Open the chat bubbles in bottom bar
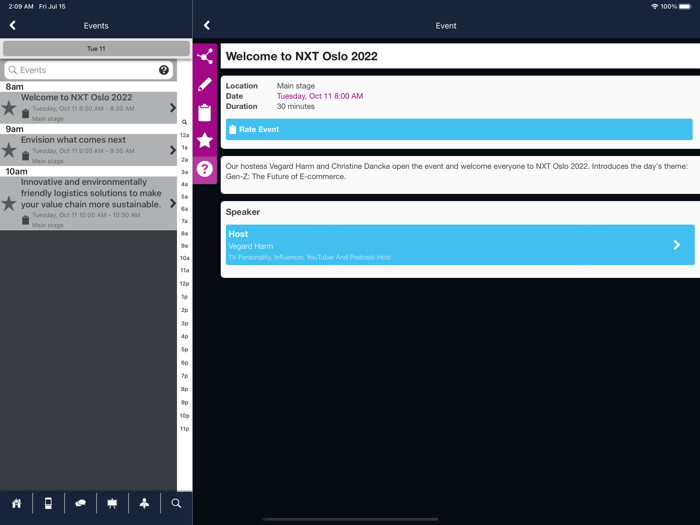The height and width of the screenshot is (525, 700). (80, 504)
